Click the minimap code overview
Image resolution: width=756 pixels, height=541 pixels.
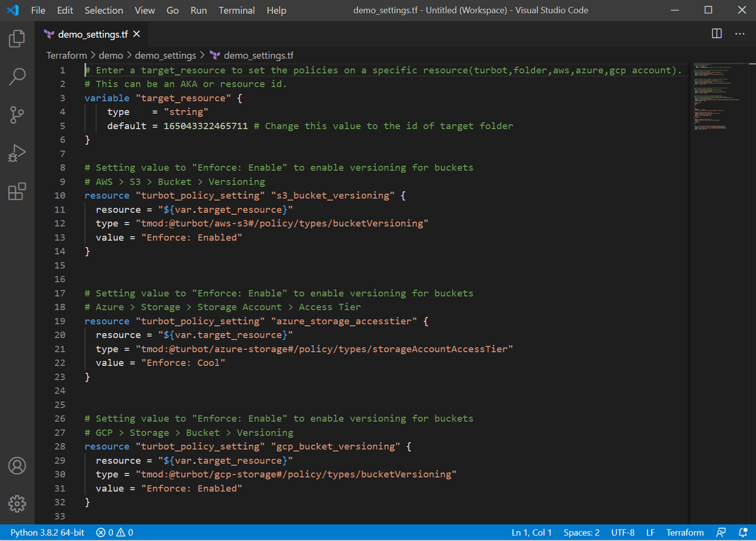click(718, 97)
